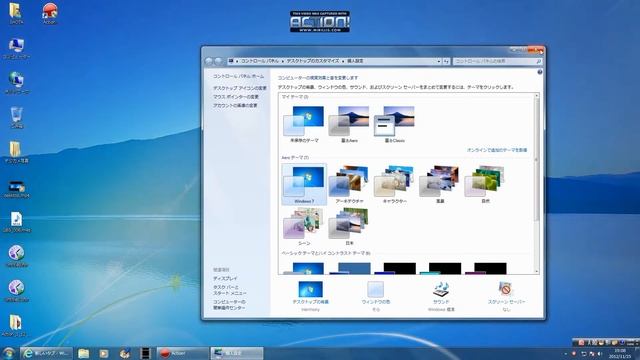Select the Windows Classic theme with solid blue preview
This screenshot has height=360, width=640.
350,268
